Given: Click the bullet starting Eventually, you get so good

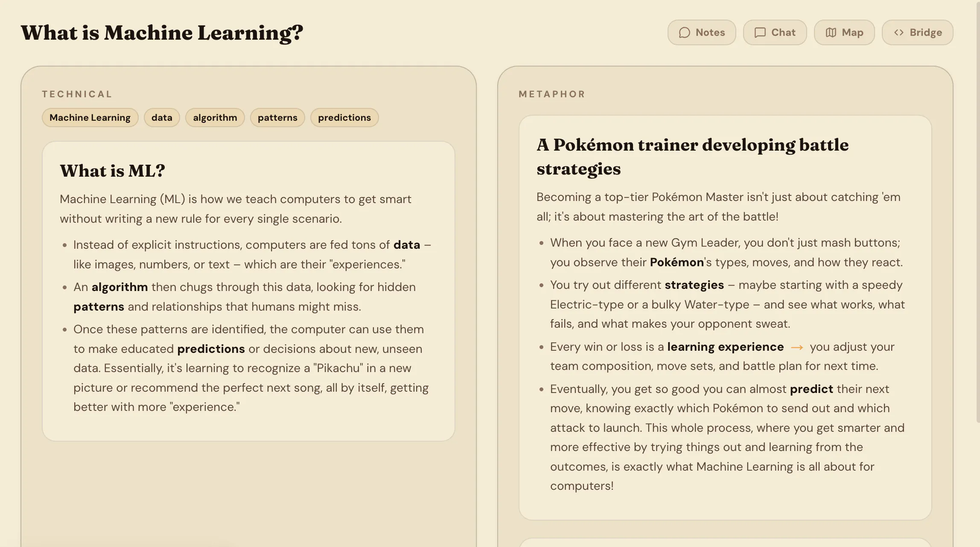Looking at the screenshot, I should point(727,437).
